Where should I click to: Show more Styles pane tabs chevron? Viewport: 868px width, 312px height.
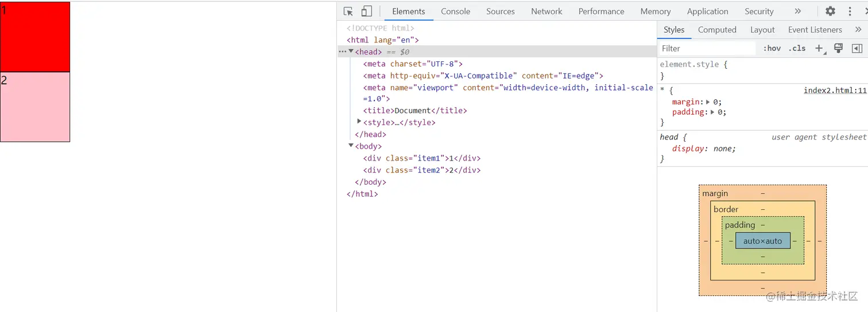858,30
